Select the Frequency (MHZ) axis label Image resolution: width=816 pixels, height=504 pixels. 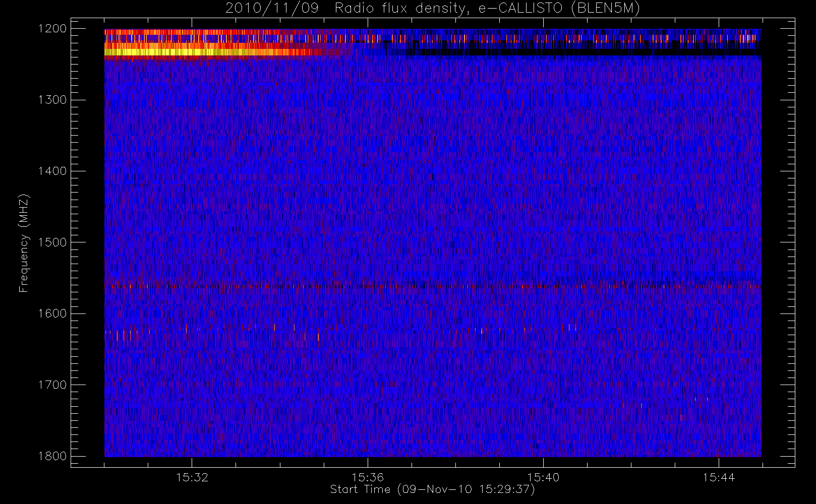[24, 243]
